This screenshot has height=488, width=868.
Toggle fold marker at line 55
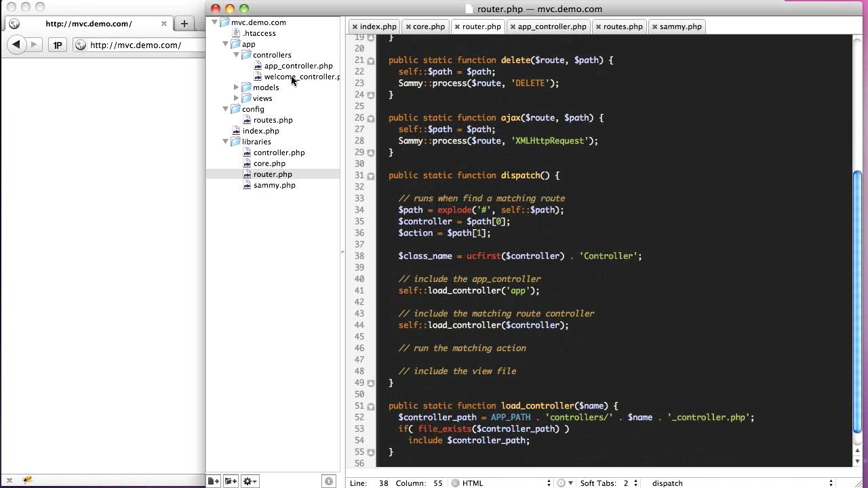pyautogui.click(x=371, y=452)
